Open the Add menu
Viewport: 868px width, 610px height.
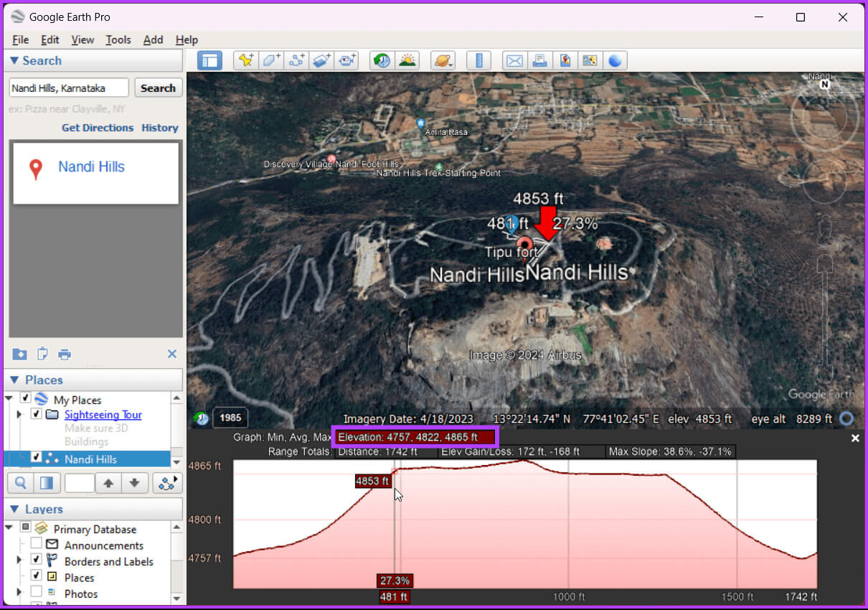click(x=153, y=40)
